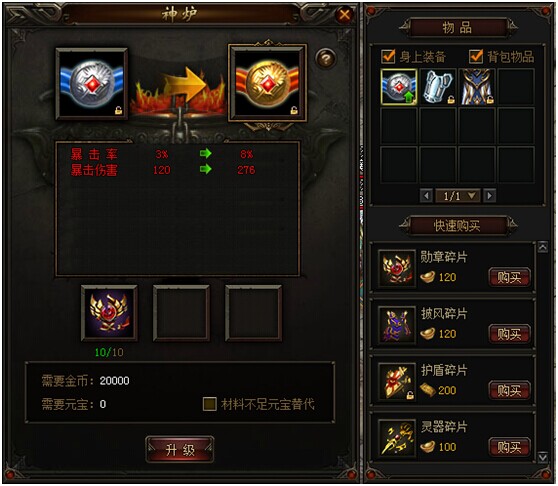Click the 披风碎片 shop icon
The width and height of the screenshot is (558, 486).
tap(397, 325)
